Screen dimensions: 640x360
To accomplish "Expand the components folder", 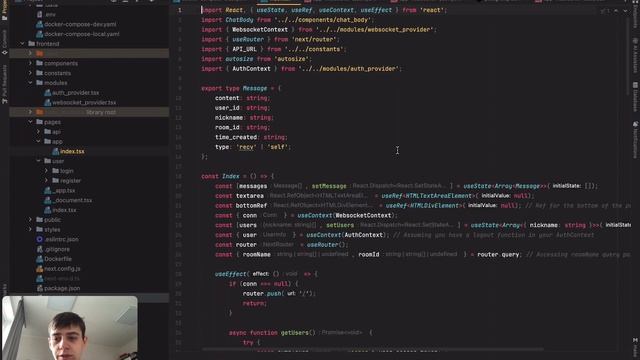I will (30, 63).
